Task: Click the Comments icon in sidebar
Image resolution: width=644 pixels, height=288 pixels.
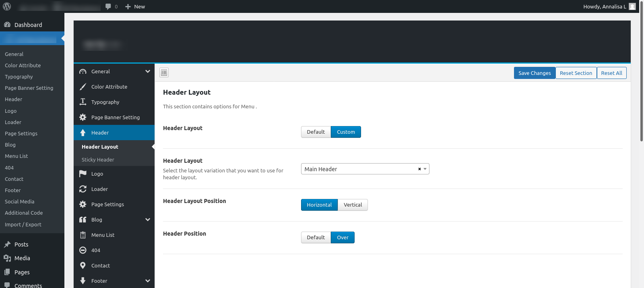Action: 7,285
